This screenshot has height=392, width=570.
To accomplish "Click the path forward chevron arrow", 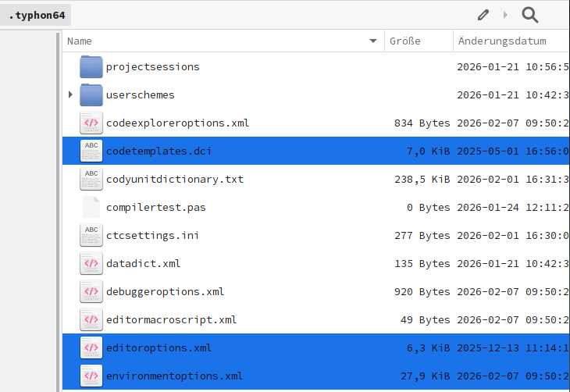I will pyautogui.click(x=505, y=14).
